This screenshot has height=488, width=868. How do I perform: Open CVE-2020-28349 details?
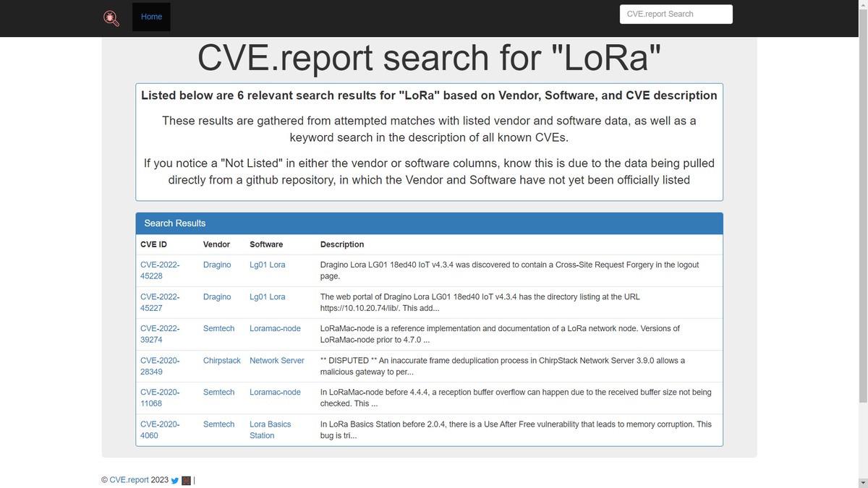coord(160,366)
